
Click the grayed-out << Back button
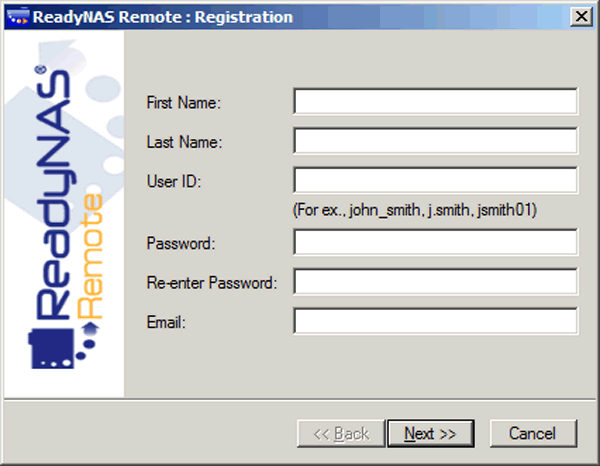point(341,433)
